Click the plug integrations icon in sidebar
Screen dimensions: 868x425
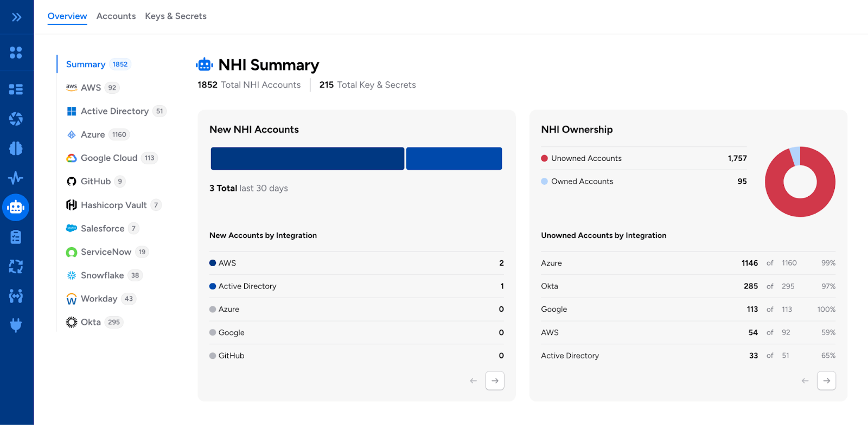coord(16,325)
